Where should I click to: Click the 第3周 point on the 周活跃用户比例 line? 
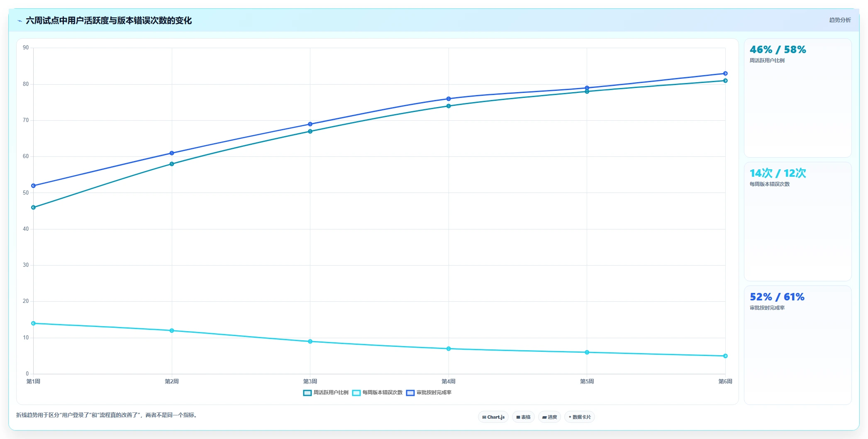310,132
